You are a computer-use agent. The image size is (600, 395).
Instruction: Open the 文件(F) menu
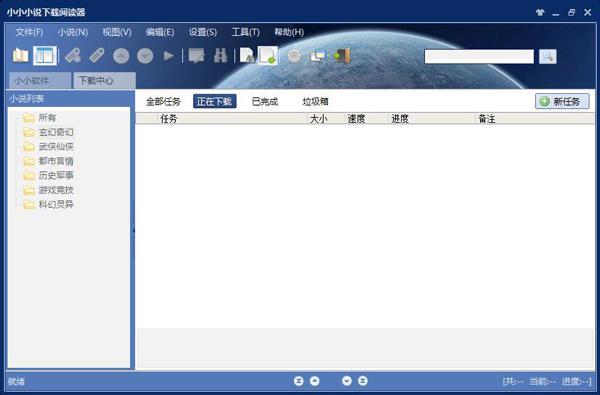click(x=29, y=33)
